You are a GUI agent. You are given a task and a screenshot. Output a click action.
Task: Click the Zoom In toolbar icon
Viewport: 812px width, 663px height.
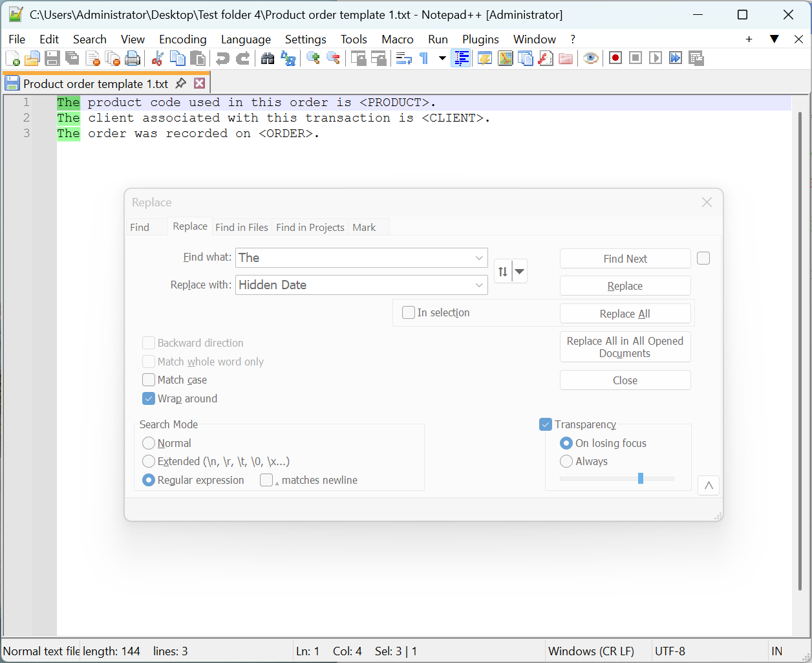pyautogui.click(x=314, y=59)
